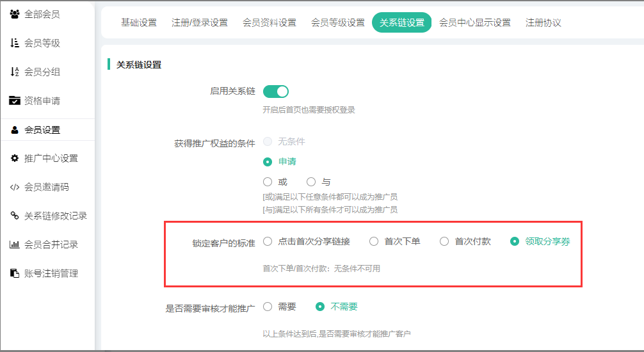Select the 首次付款 radio button
This screenshot has height=352, width=644.
coord(444,241)
